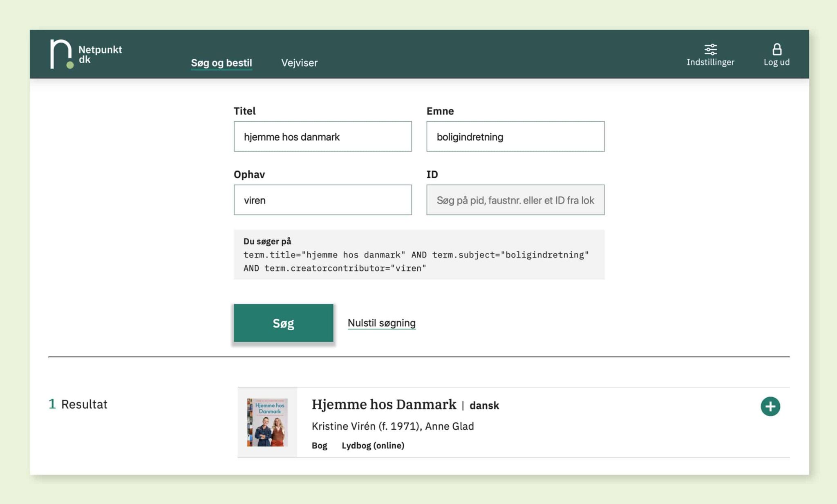Click the 'Netpunkt dk' header text
The width and height of the screenshot is (837, 504).
pos(100,54)
